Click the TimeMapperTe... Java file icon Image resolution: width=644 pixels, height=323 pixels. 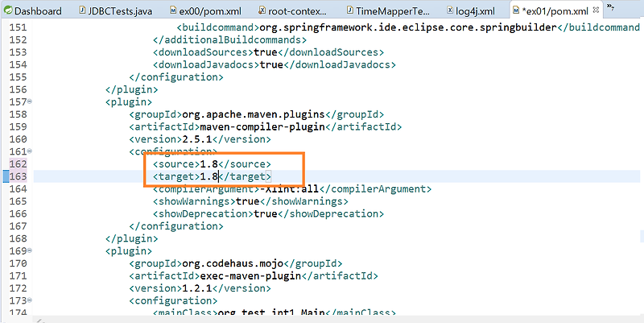tap(350, 10)
